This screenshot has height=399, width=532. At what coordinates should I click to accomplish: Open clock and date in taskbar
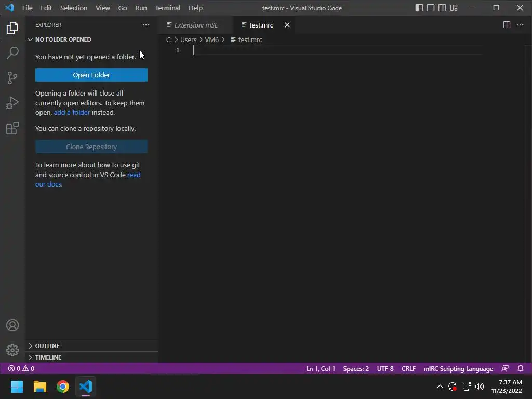pyautogui.click(x=507, y=387)
